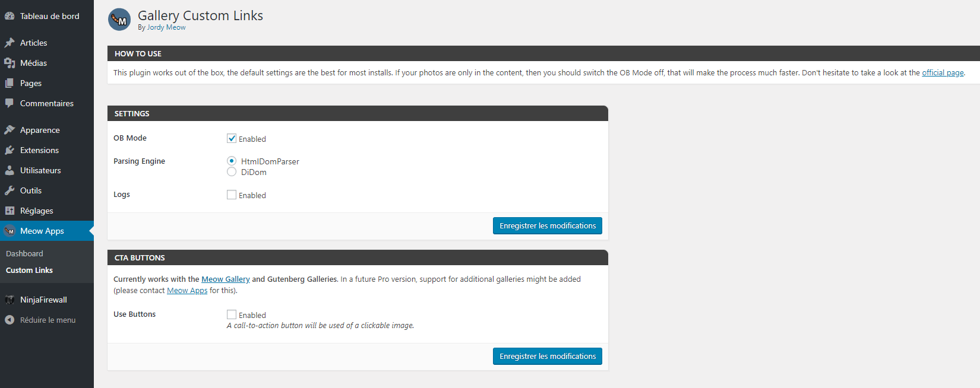Enable the Use Buttons checkbox
This screenshot has width=980, height=388.
[232, 314]
